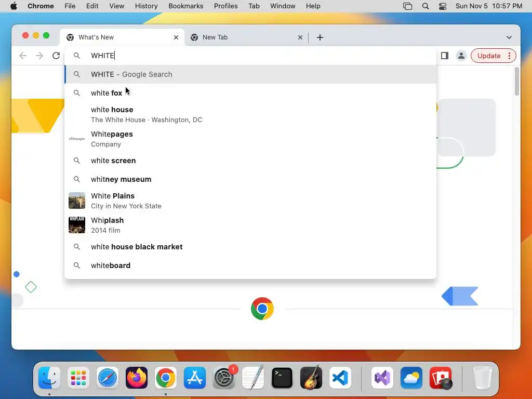Click the White Plains thumbnail image

point(77,201)
